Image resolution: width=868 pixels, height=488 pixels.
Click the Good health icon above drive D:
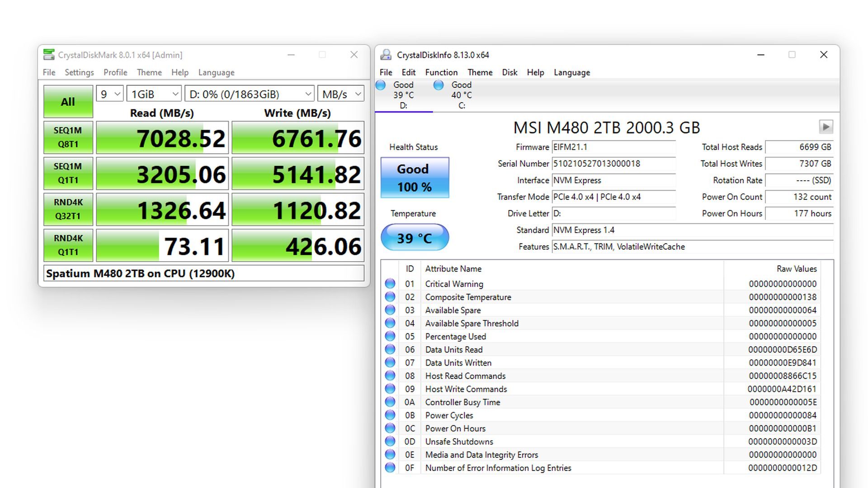[x=380, y=84]
